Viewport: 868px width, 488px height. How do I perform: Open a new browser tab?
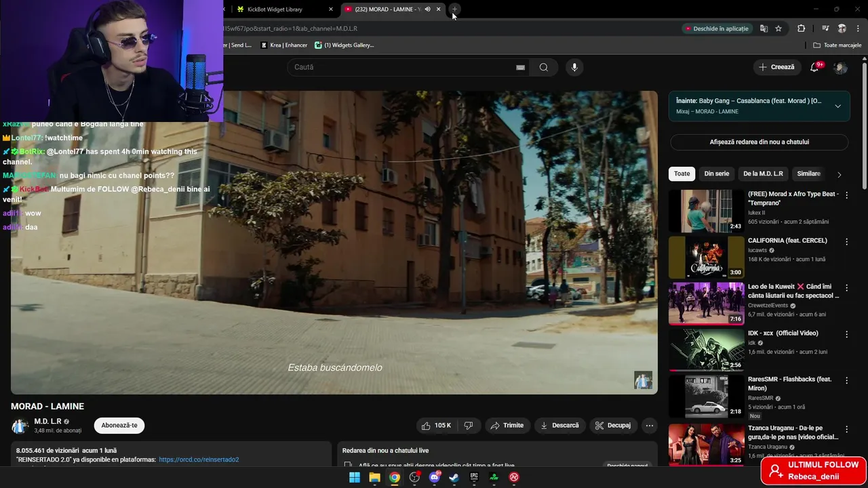455,9
